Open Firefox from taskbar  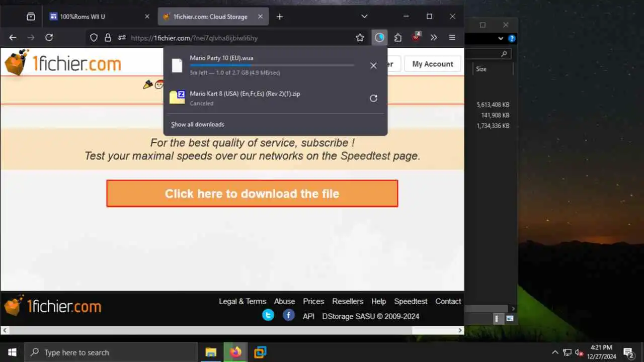235,352
